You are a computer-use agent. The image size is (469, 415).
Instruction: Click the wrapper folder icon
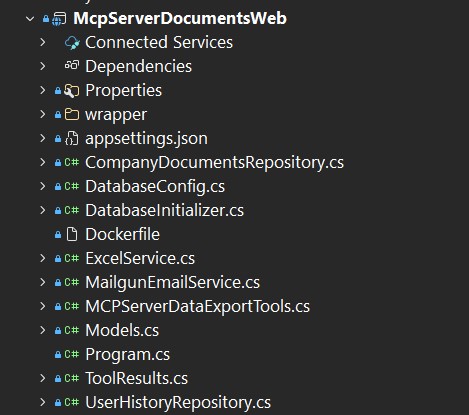pyautogui.click(x=72, y=114)
